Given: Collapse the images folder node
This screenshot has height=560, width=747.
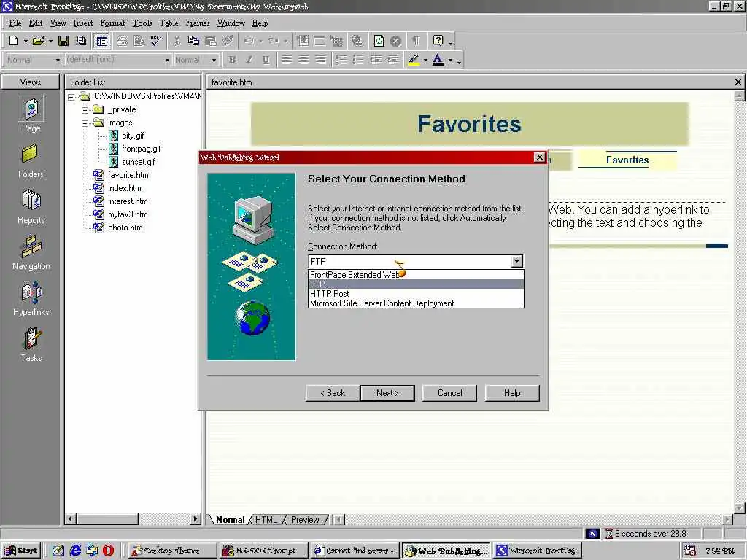Looking at the screenshot, I should pyautogui.click(x=85, y=122).
